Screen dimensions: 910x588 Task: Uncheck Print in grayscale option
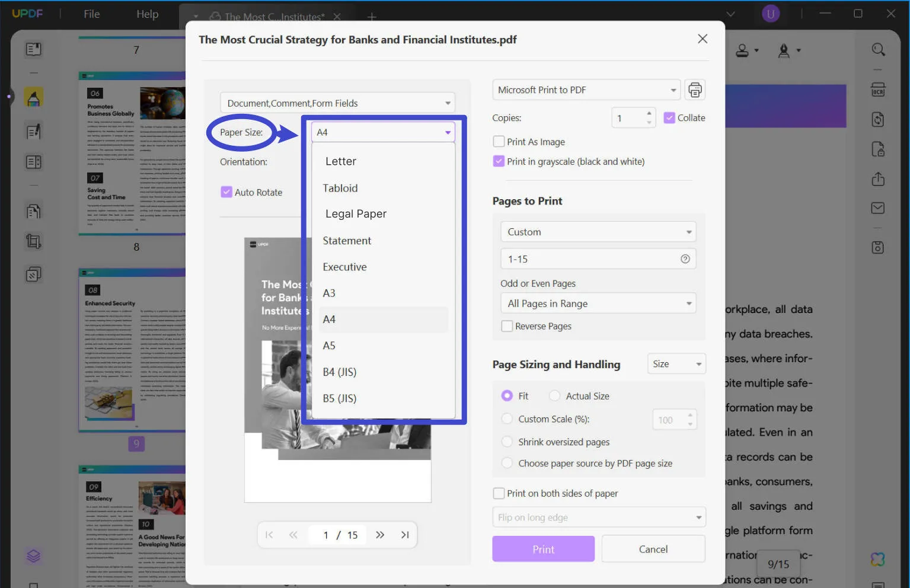click(499, 161)
